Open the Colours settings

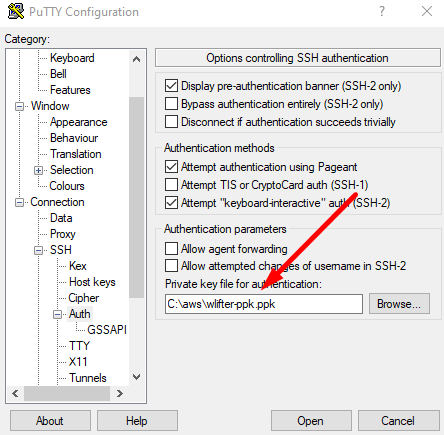pyautogui.click(x=67, y=186)
